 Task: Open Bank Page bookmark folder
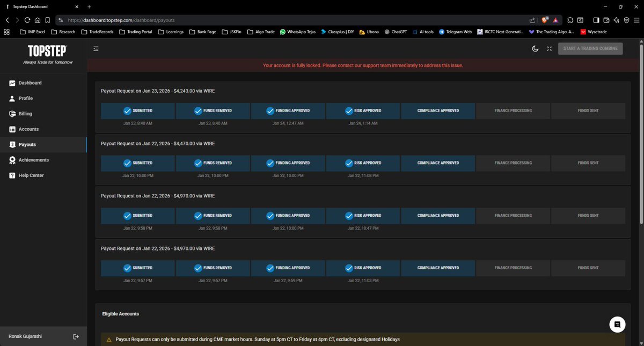click(x=202, y=32)
